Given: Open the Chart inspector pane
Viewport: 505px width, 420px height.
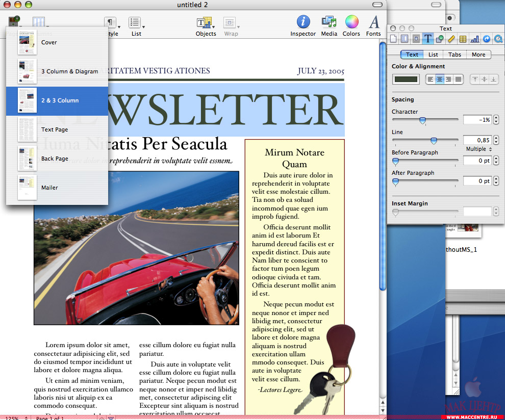Looking at the screenshot, I should [475, 39].
